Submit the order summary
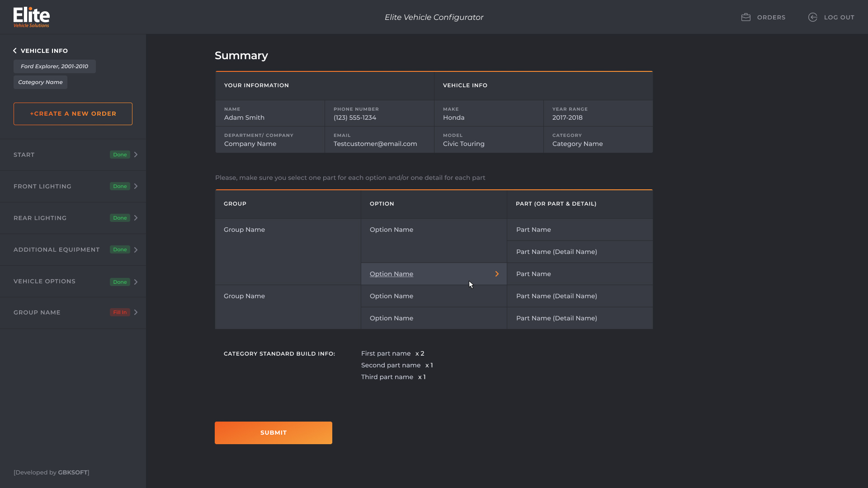 (274, 433)
